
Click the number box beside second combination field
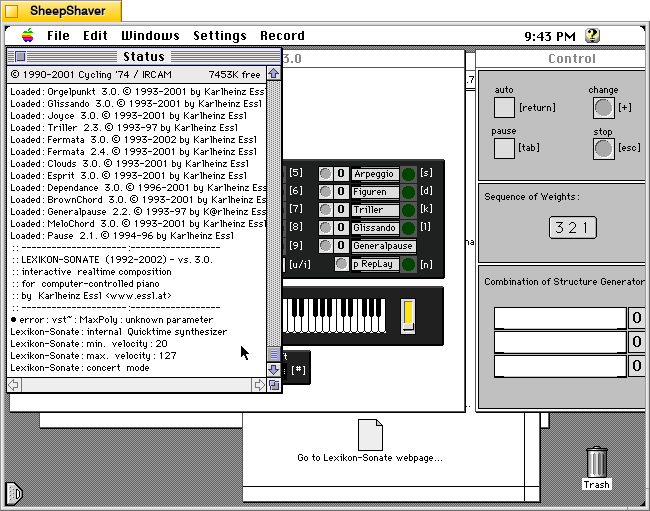637,342
